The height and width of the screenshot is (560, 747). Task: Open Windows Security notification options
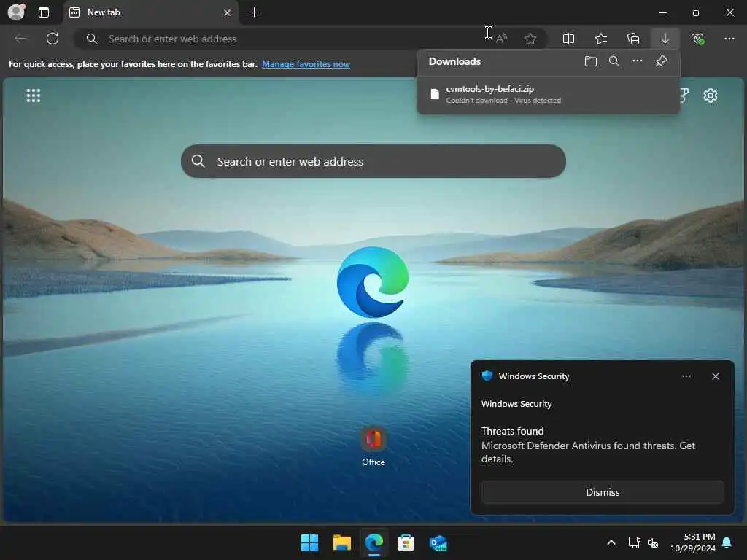tap(686, 376)
